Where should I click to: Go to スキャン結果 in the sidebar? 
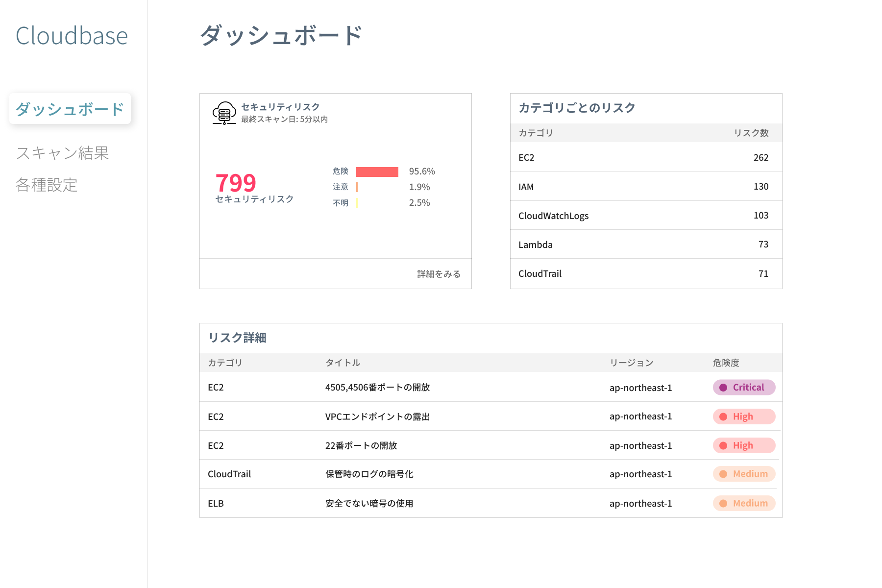[62, 153]
